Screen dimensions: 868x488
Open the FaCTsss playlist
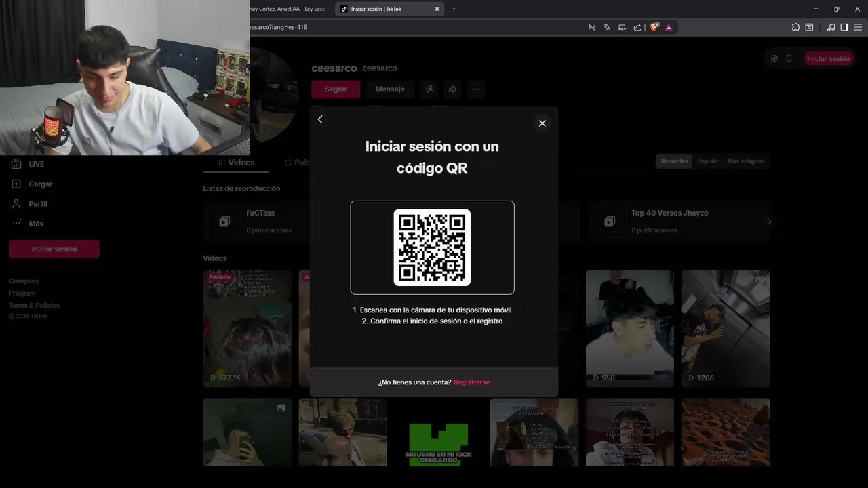tap(256, 221)
